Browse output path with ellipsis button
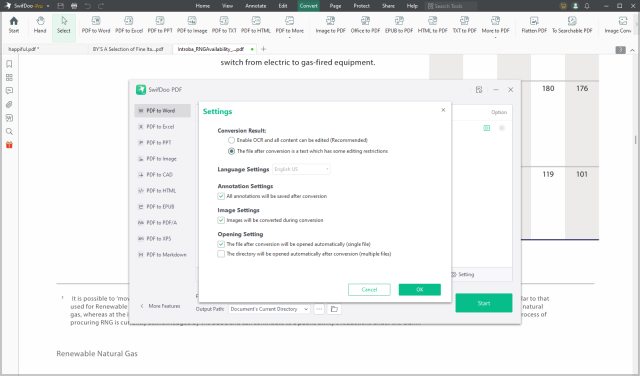The width and height of the screenshot is (640, 376). 319,309
